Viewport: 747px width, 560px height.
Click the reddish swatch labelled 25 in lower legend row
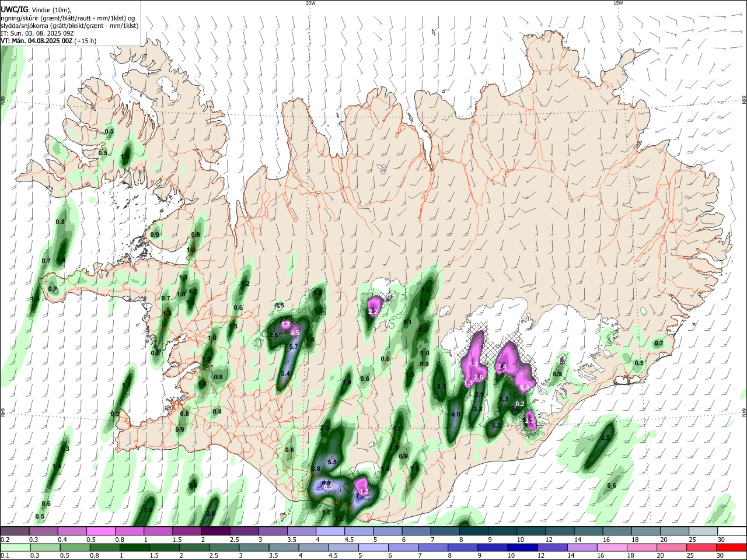point(701,548)
